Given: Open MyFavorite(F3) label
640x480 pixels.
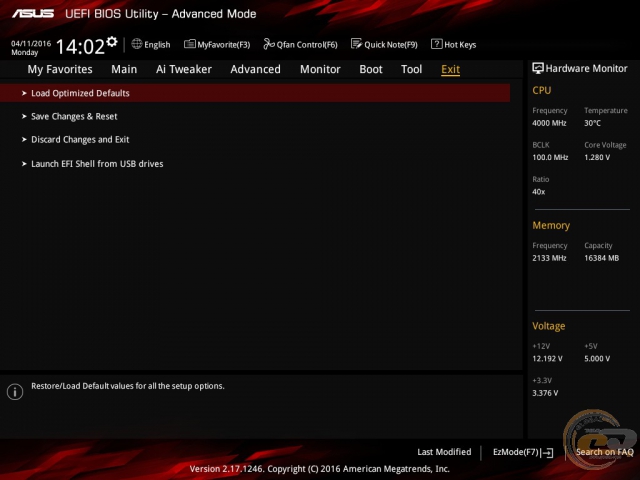Looking at the screenshot, I should tap(224, 44).
